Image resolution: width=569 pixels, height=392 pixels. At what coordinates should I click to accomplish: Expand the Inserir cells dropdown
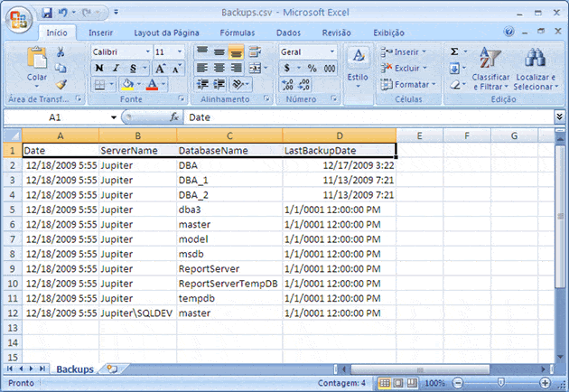coord(424,51)
